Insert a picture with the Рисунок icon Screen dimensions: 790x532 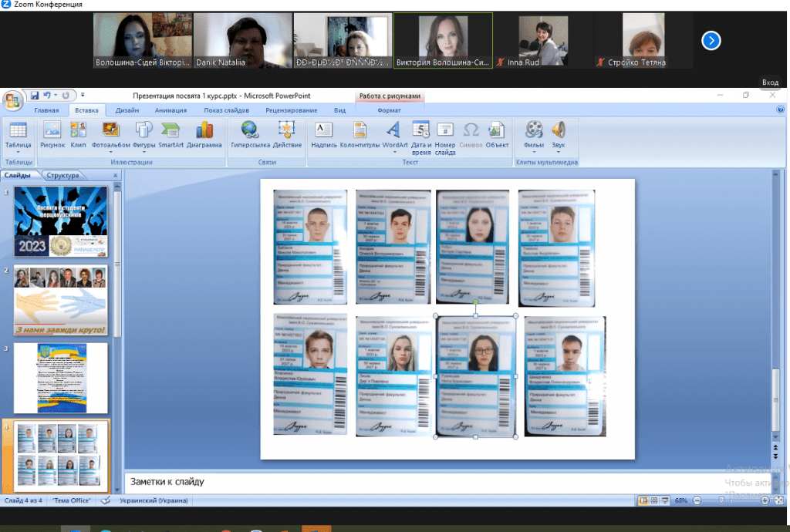[52, 135]
